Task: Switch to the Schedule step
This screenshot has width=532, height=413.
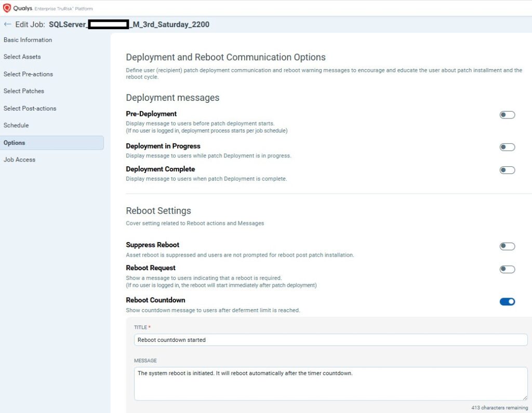Action: (16, 125)
